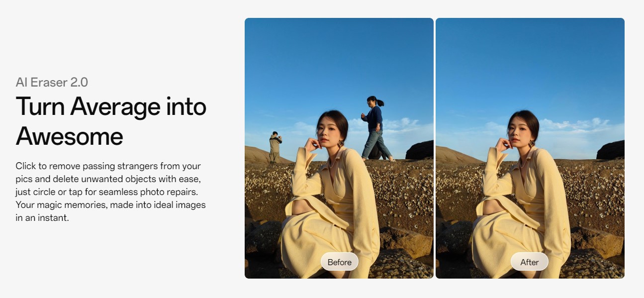Tap the walking stranger in Before photo
The width and height of the screenshot is (644, 298).
[x=376, y=128]
